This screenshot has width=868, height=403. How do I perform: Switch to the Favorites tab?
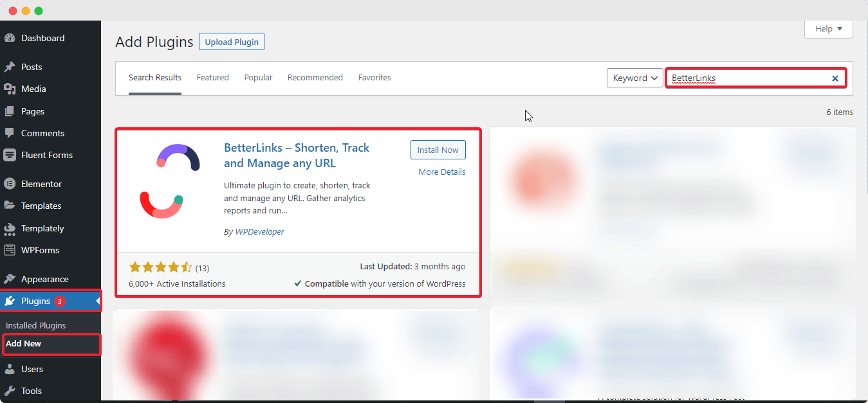(x=374, y=78)
